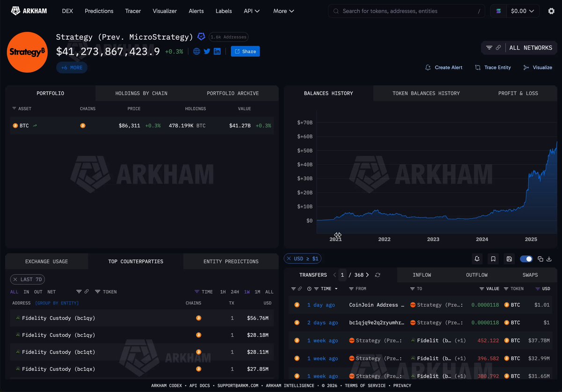Screen dimensions: 562x392
Task: Click the bookmark icon above transfers
Action: point(493,259)
